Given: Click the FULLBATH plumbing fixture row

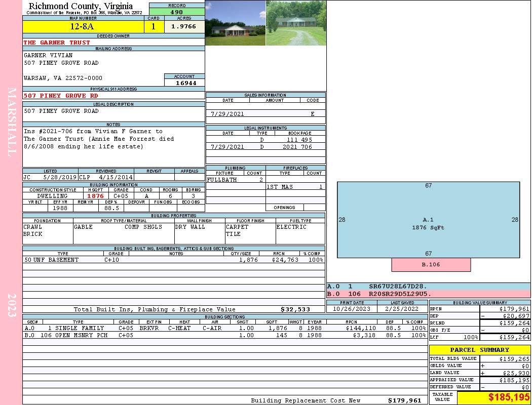Looking at the screenshot, I should click(235, 180).
